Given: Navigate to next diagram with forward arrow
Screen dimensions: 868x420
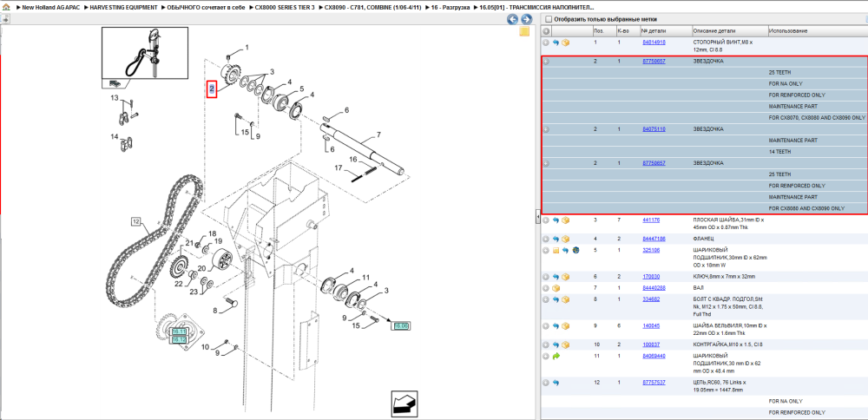Looking at the screenshot, I should (526, 19).
